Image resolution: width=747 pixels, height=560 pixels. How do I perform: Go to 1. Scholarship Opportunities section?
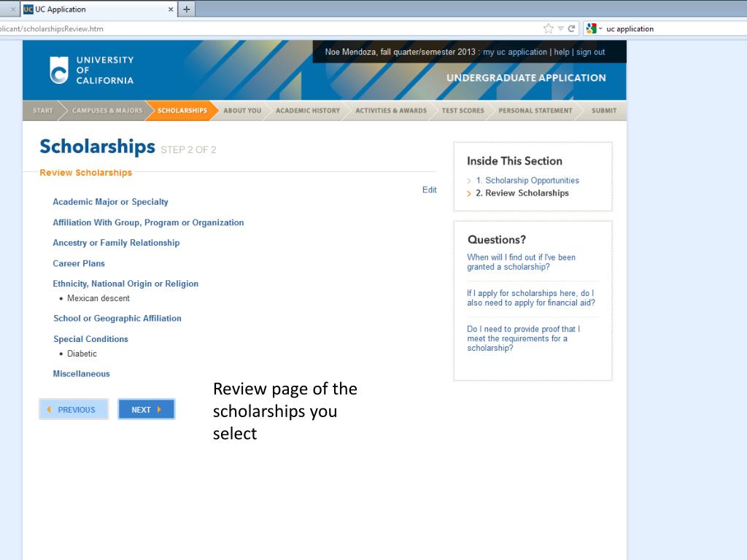(x=527, y=181)
